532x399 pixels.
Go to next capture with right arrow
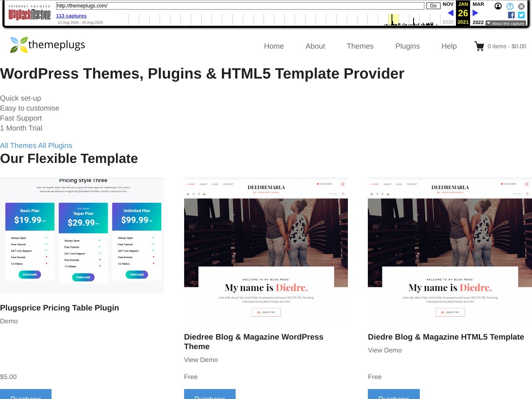(x=475, y=13)
